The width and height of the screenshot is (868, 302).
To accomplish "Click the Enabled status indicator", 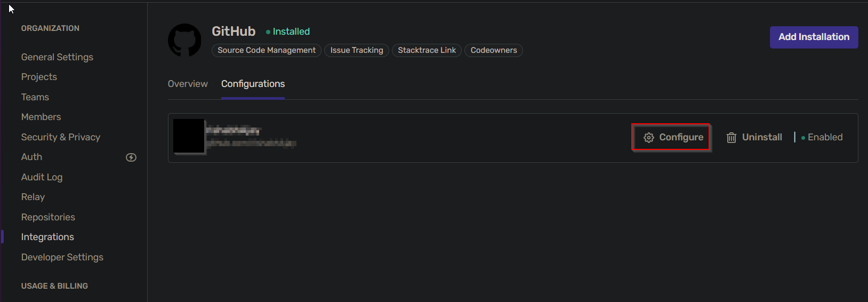I will coord(822,137).
